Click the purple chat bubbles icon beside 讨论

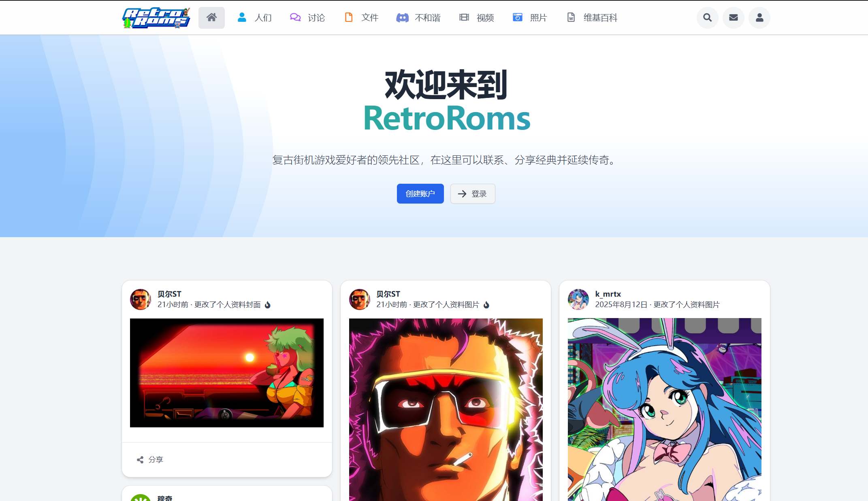click(295, 17)
